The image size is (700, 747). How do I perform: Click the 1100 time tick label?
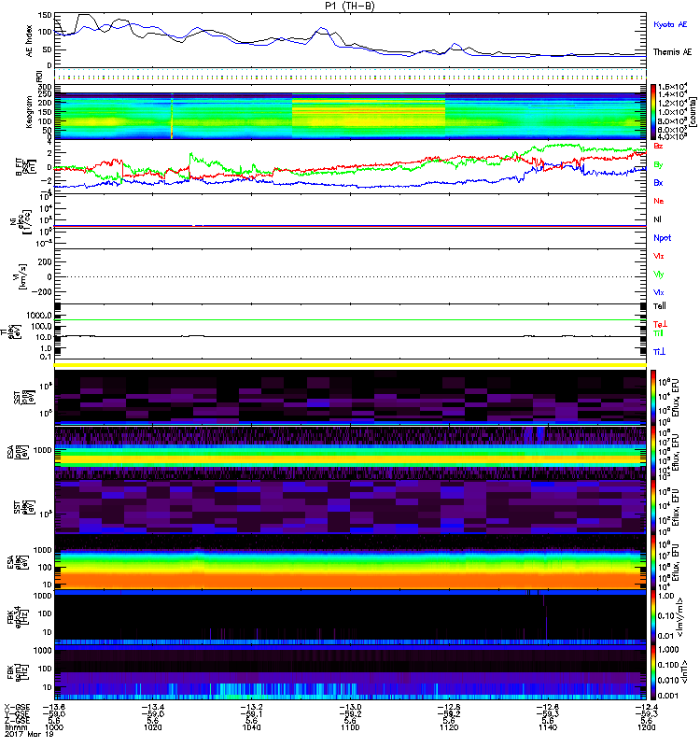(350, 727)
